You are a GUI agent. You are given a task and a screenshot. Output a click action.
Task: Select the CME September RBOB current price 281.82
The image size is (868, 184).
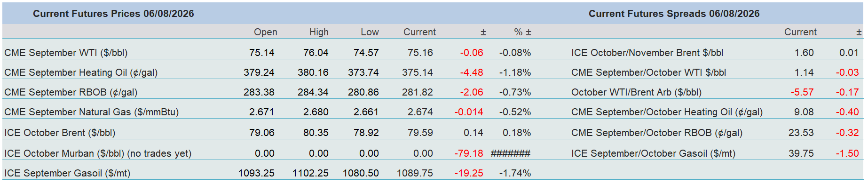pos(417,92)
